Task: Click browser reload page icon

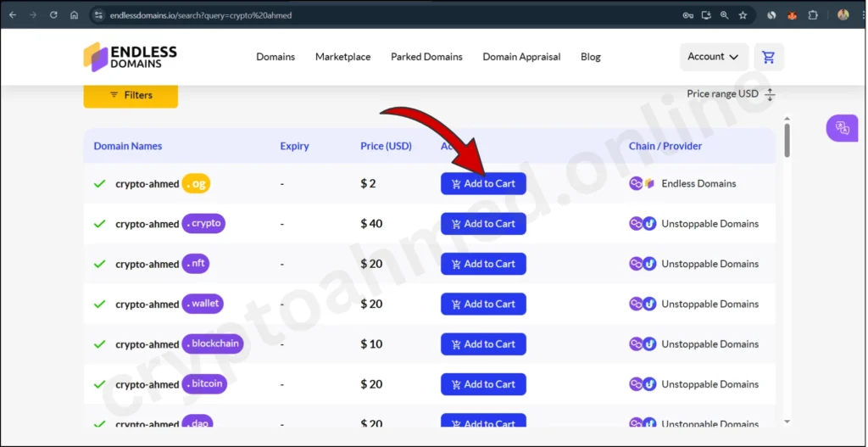Action: tap(53, 15)
